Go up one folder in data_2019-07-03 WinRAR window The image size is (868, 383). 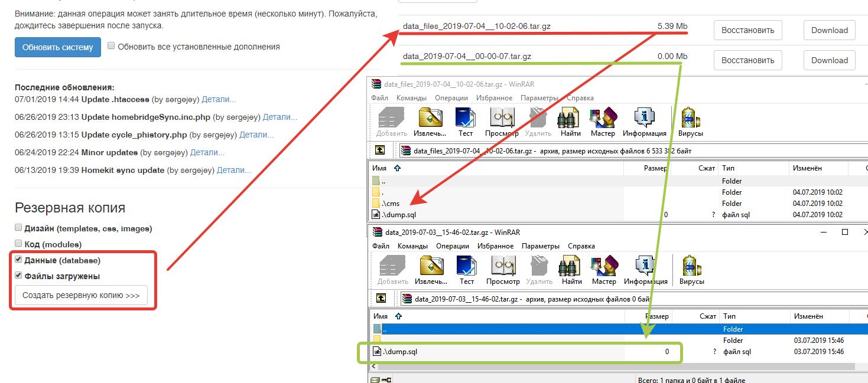click(x=381, y=299)
